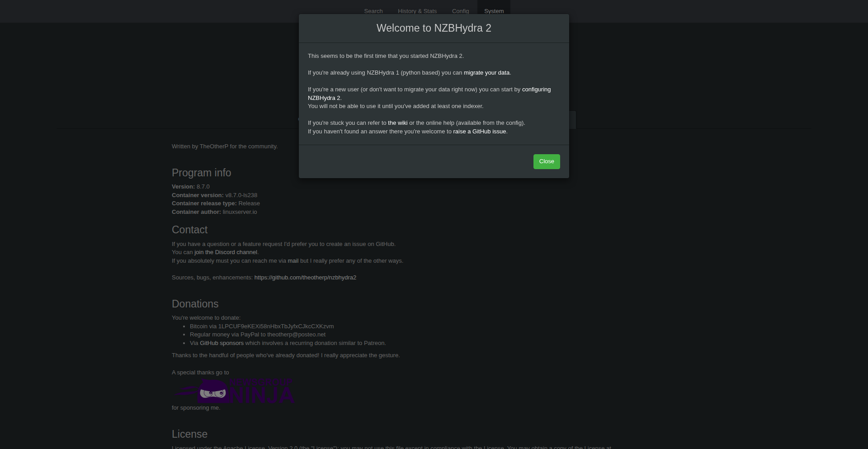The width and height of the screenshot is (868, 449).
Task: Follow the 'migrate your data' link
Action: coord(486,73)
